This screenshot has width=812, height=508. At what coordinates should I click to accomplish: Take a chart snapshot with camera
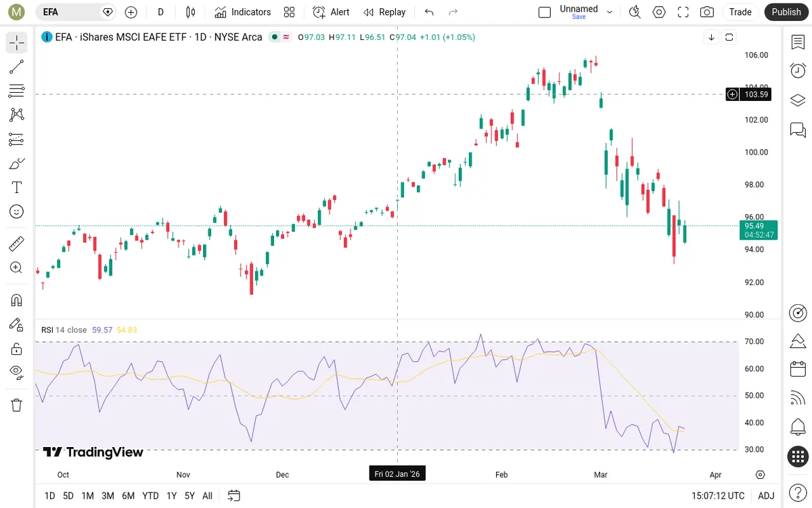coord(707,12)
